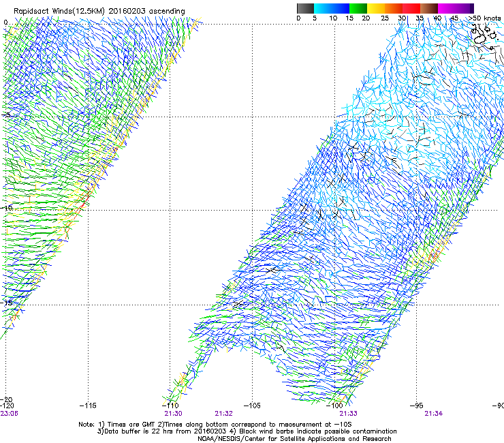Click the NOAA/NESDIS credit line
This screenshot has height=443, width=504.
pos(294,439)
